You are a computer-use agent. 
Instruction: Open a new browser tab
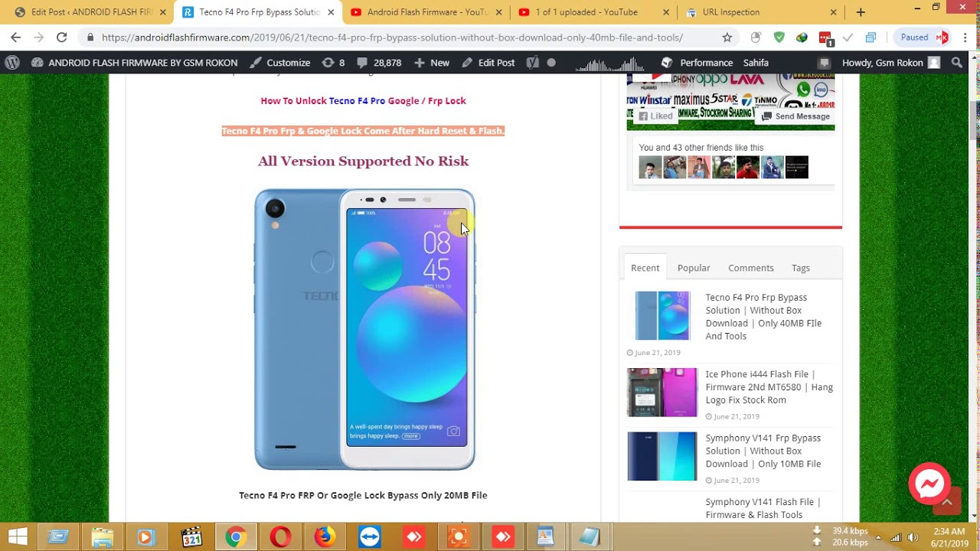861,12
